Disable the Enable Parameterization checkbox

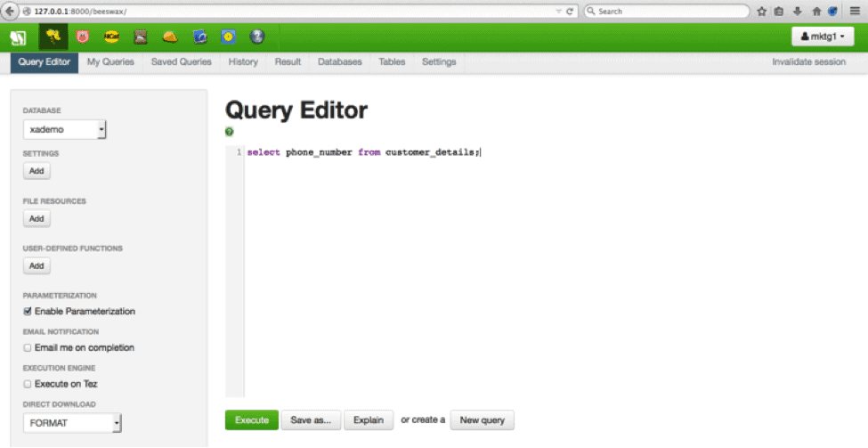pos(28,312)
